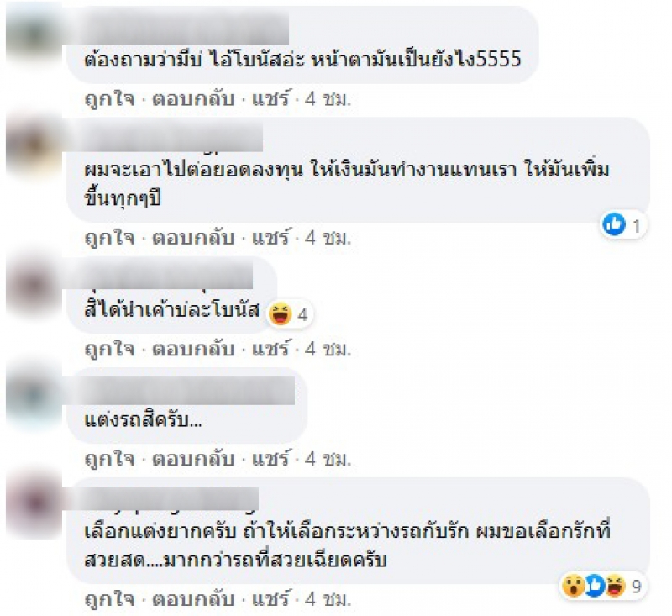The height and width of the screenshot is (616, 672).
Task: Click ตอบกลับ under the investment comment
Action: click(194, 238)
